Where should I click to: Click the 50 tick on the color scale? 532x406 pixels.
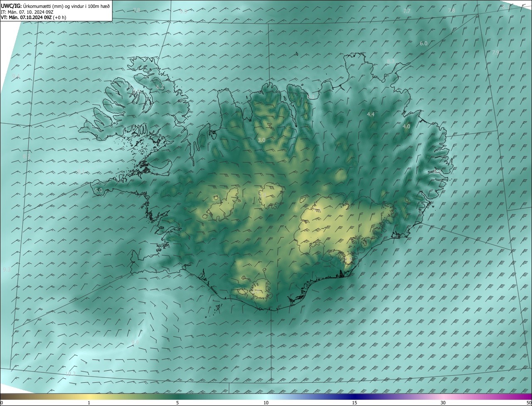pos(529,403)
